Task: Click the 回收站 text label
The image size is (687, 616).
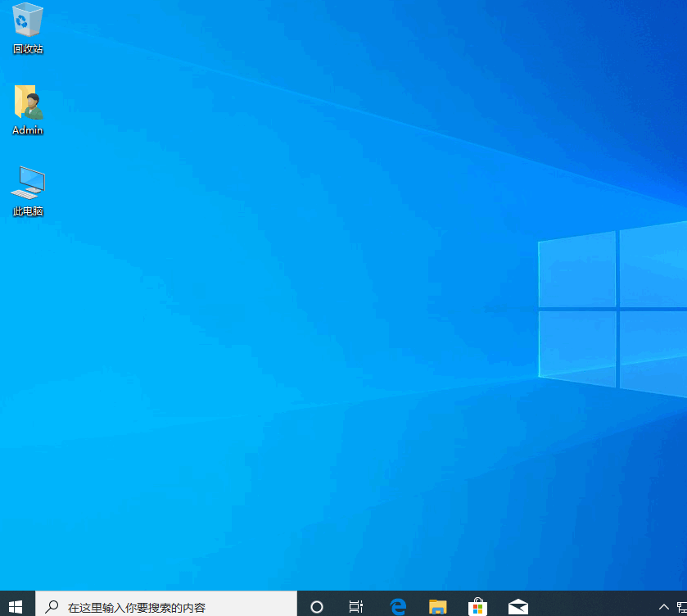Action: pyautogui.click(x=28, y=49)
